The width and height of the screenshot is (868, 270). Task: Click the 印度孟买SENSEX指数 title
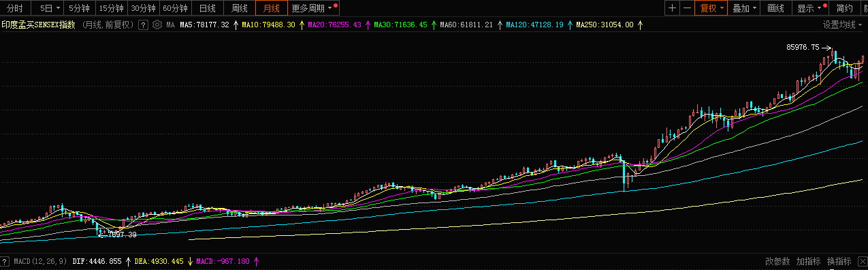38,25
